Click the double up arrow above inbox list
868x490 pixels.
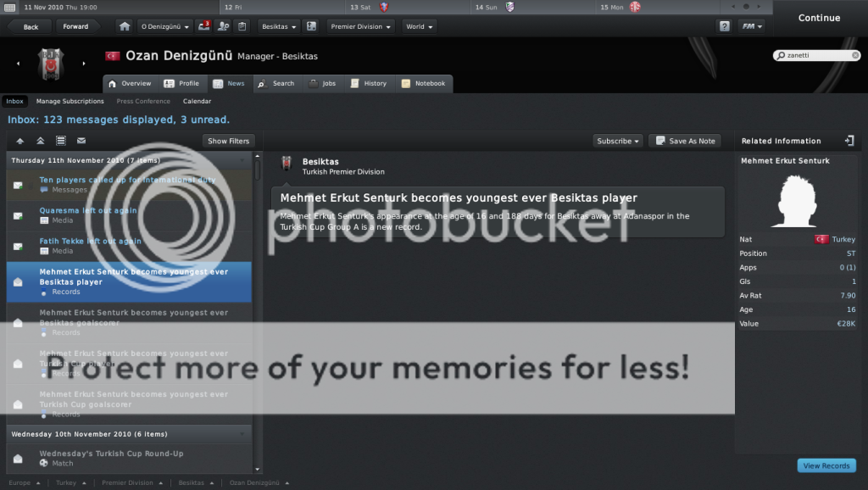point(41,141)
